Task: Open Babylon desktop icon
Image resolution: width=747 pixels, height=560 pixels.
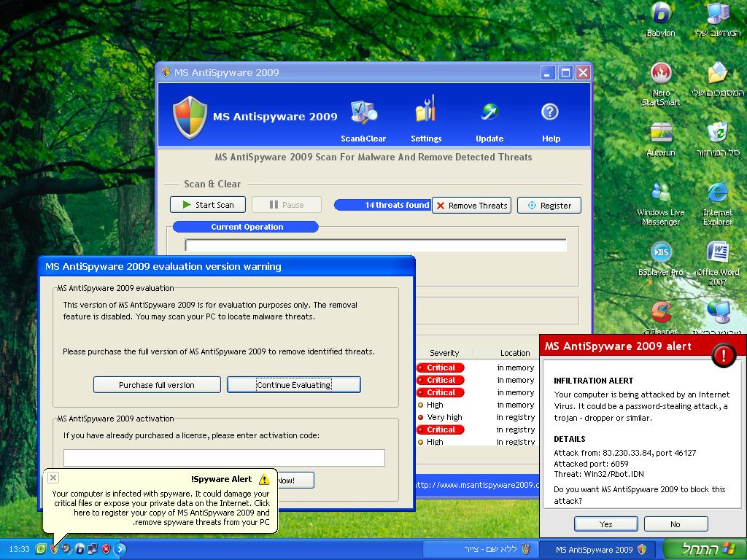Action: pos(660,20)
